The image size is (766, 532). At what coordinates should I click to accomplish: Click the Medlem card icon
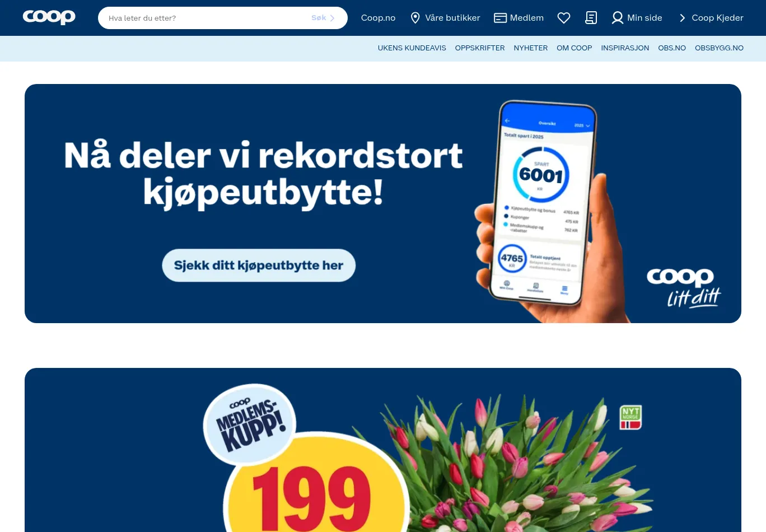500,18
